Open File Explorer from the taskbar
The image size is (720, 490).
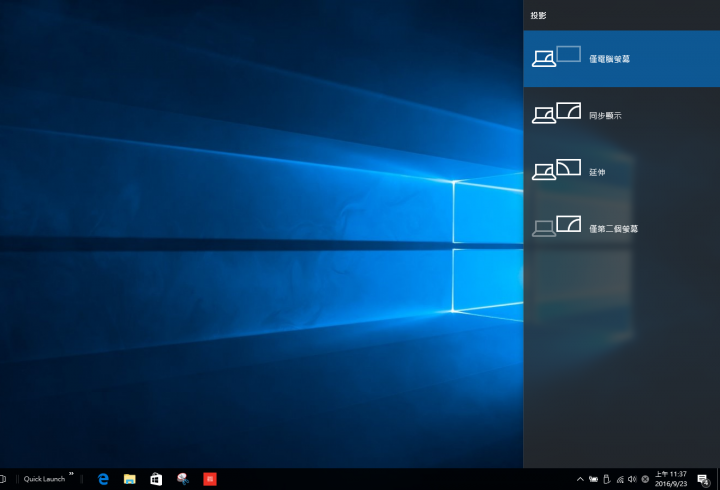click(x=129, y=479)
